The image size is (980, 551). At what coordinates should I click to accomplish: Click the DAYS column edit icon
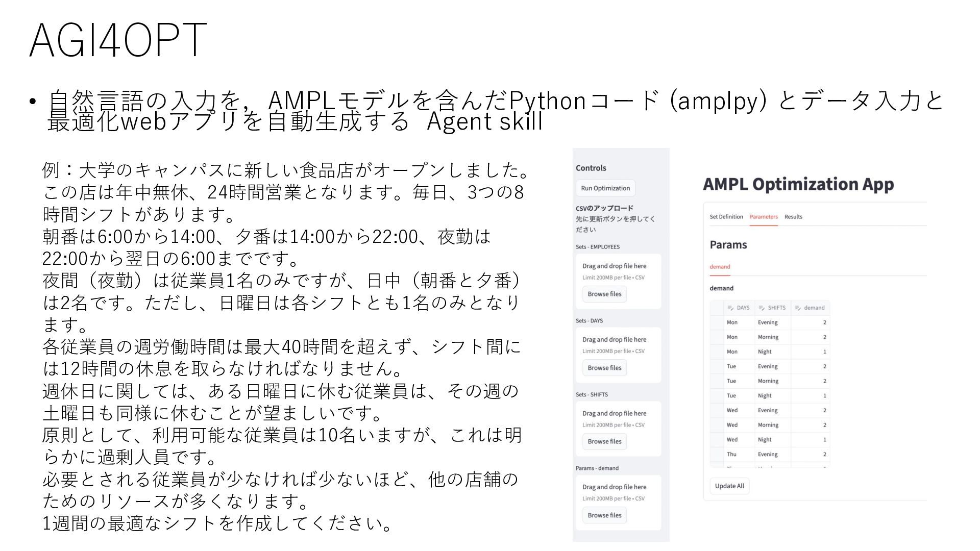[x=730, y=308]
